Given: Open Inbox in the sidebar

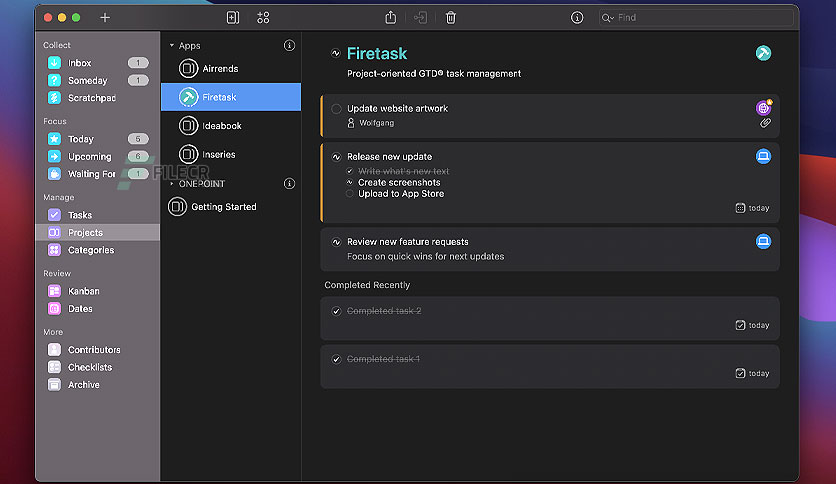Looking at the screenshot, I should point(98,63).
